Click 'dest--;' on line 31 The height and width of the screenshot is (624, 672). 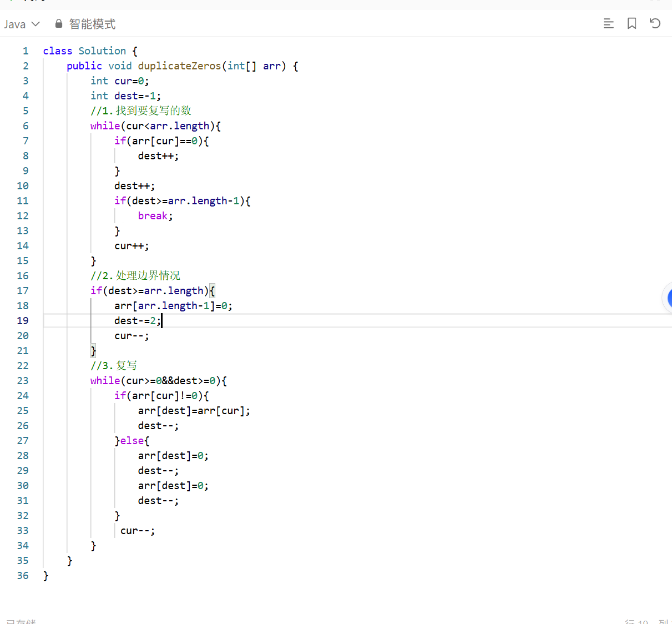(159, 501)
